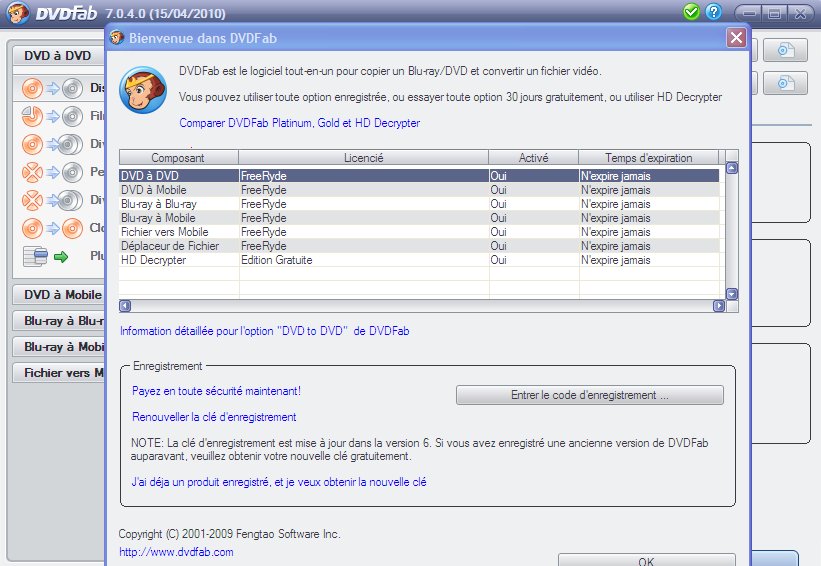Open the DVD à DVD sidebar section
This screenshot has height=566, width=821.
click(x=58, y=56)
